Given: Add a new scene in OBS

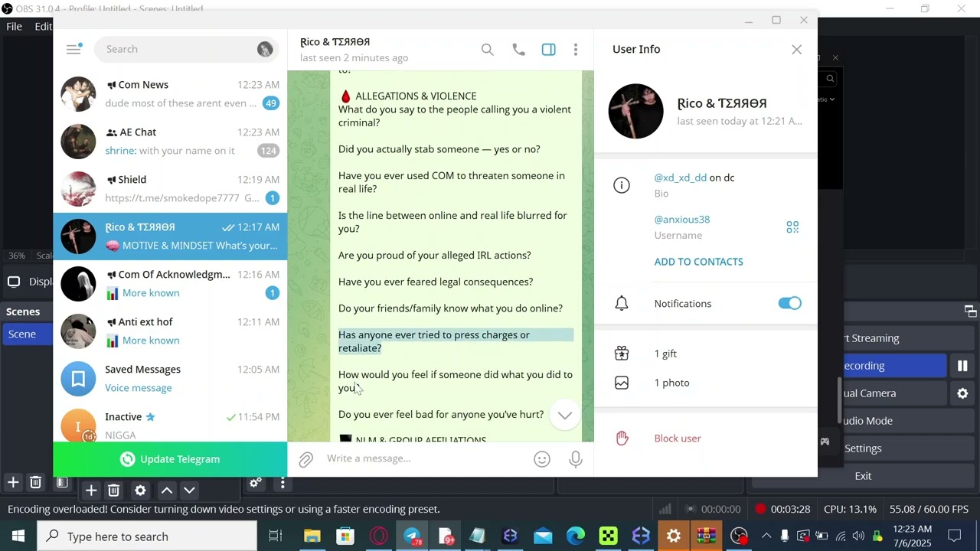Looking at the screenshot, I should [x=13, y=482].
